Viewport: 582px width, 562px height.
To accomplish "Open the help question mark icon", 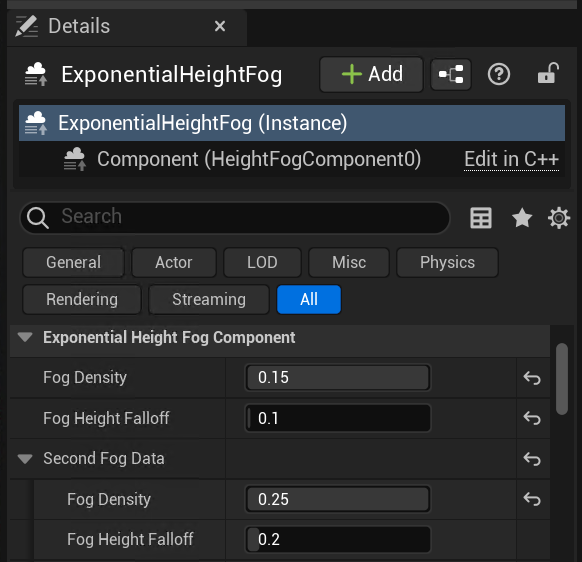I will click(498, 74).
